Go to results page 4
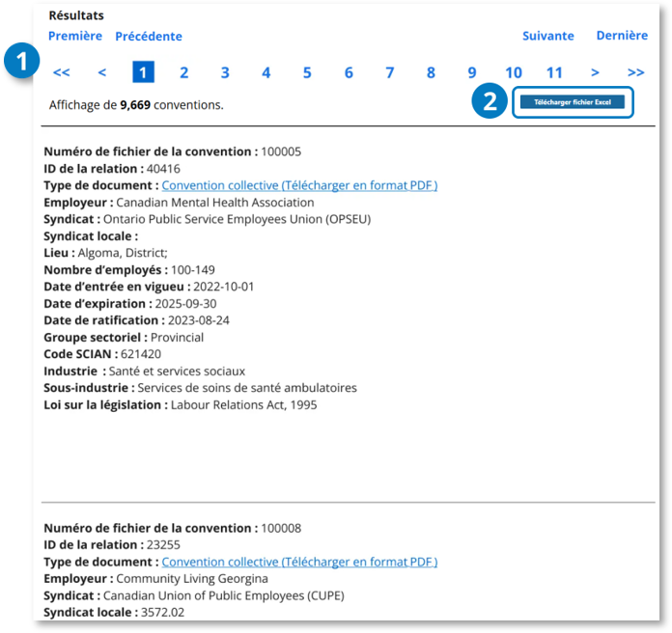672x633 pixels. [266, 72]
